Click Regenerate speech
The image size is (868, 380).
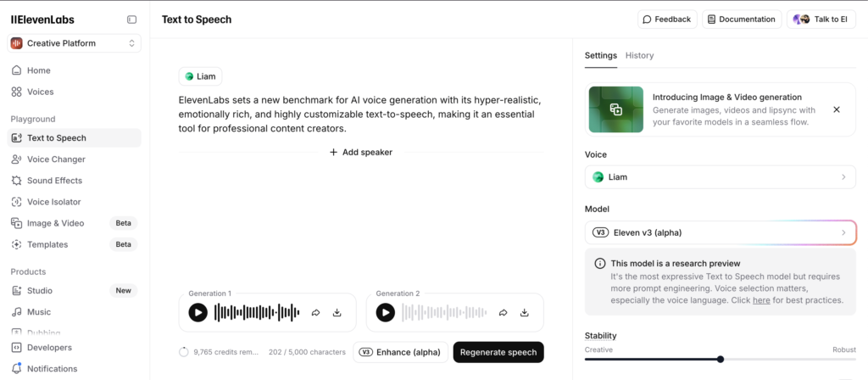pos(498,352)
